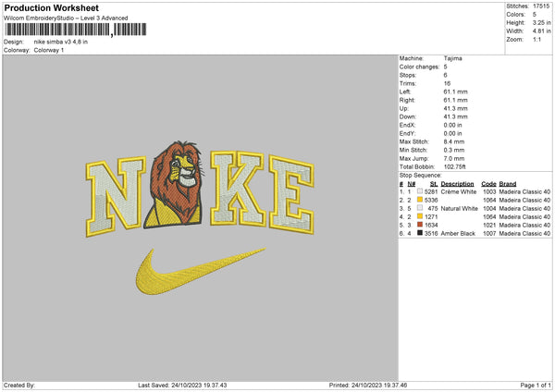This screenshot has height=392, width=555.
Task: Click the Stitches value 17515
Action: pos(541,6)
